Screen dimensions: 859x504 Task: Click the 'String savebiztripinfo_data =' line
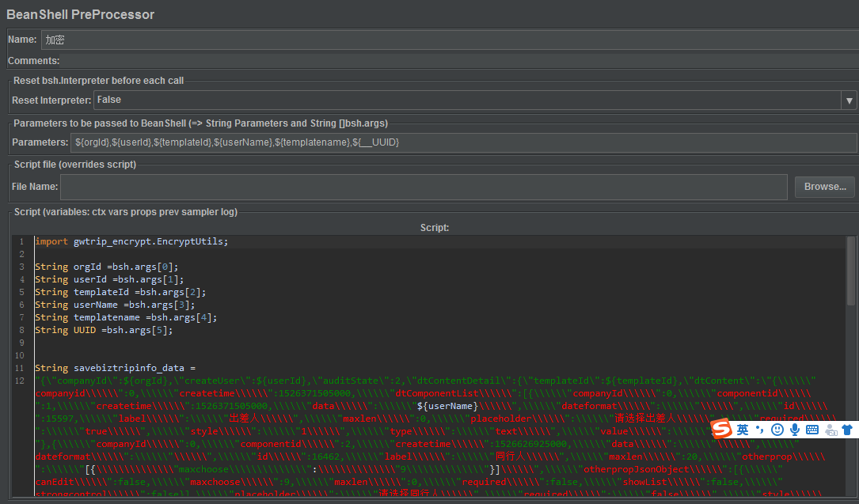115,368
